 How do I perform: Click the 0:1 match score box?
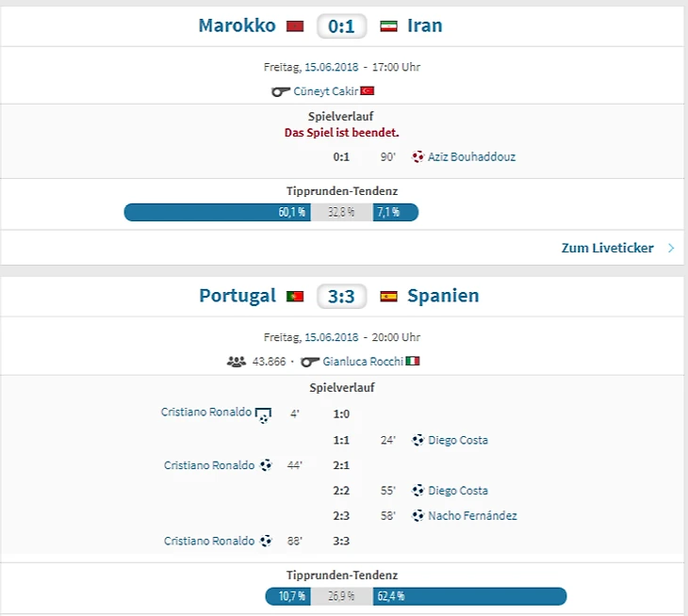coord(341,26)
